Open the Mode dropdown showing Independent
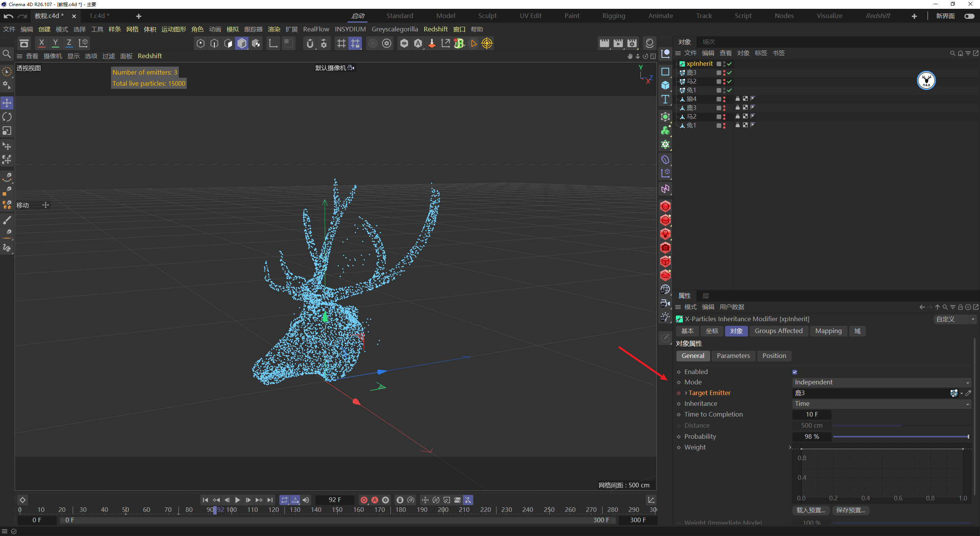This screenshot has height=536, width=980. click(881, 382)
